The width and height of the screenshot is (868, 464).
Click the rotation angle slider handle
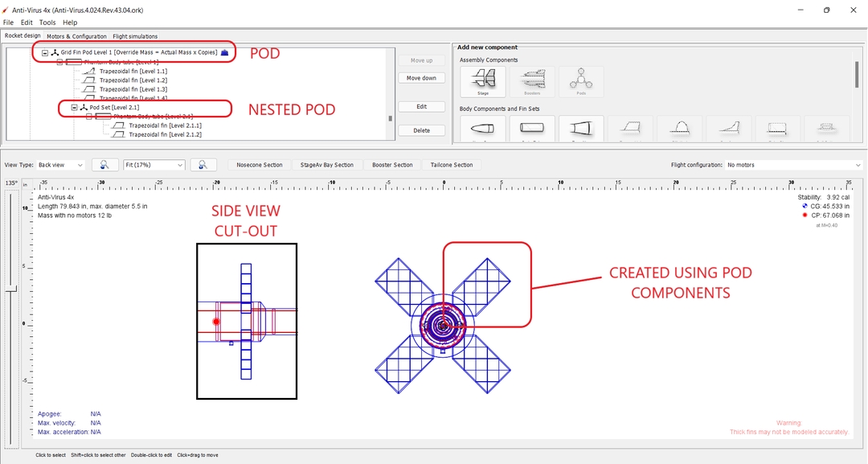click(11, 289)
